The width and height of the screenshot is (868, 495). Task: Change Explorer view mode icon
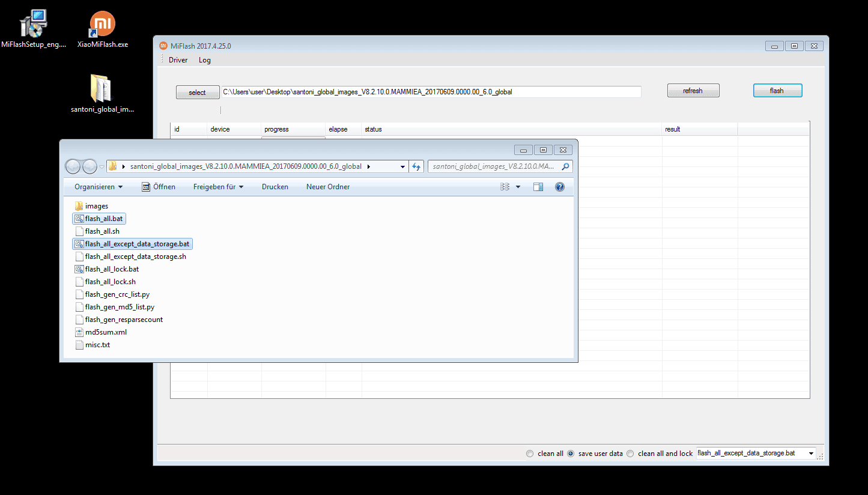(x=505, y=187)
